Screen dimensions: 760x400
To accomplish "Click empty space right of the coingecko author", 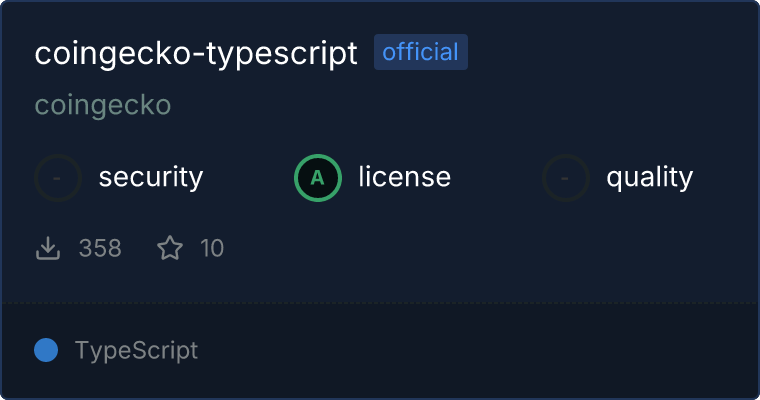I will pyautogui.click(x=450, y=105).
